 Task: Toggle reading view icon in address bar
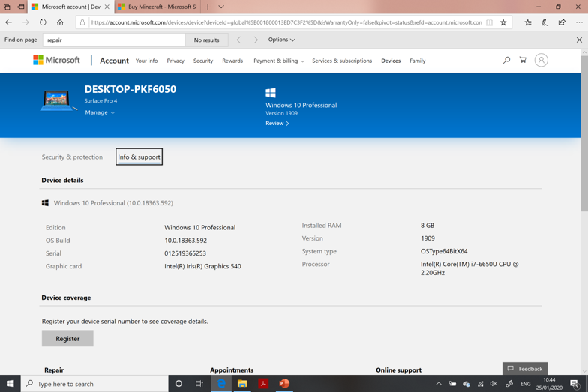tap(489, 22)
